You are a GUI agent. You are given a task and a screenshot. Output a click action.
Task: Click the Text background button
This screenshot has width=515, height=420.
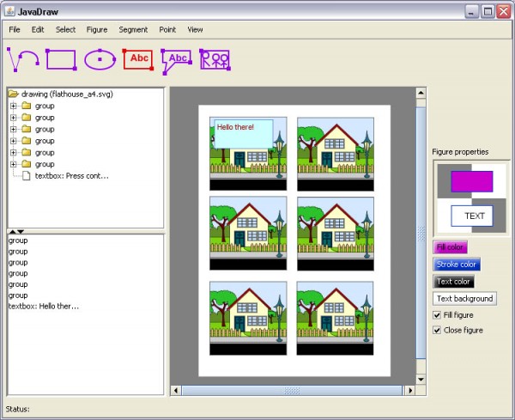point(464,299)
